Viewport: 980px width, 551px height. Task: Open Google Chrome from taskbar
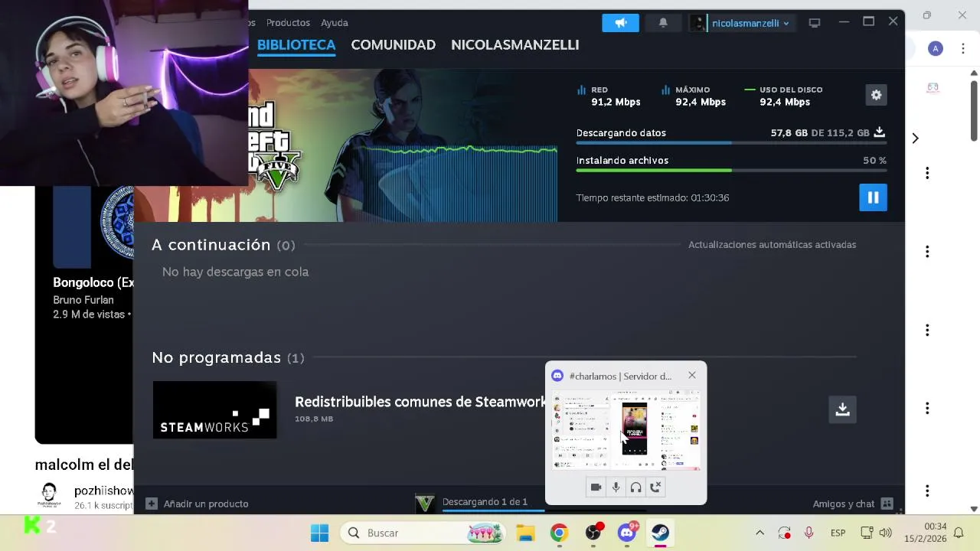coord(559,533)
